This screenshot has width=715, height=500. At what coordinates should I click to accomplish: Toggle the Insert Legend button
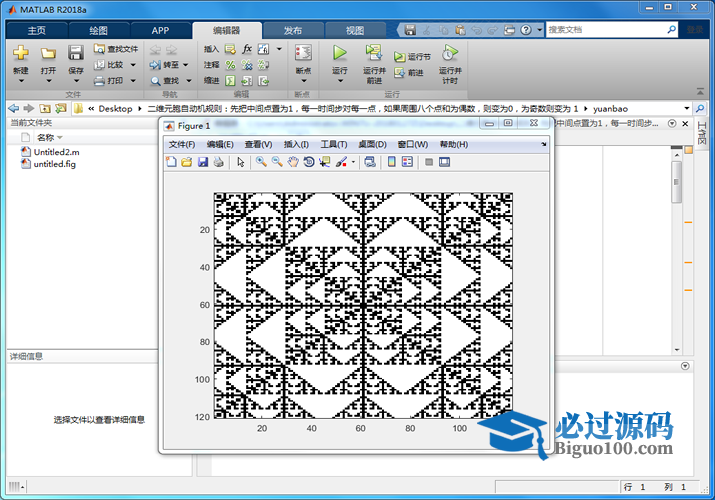tap(407, 162)
